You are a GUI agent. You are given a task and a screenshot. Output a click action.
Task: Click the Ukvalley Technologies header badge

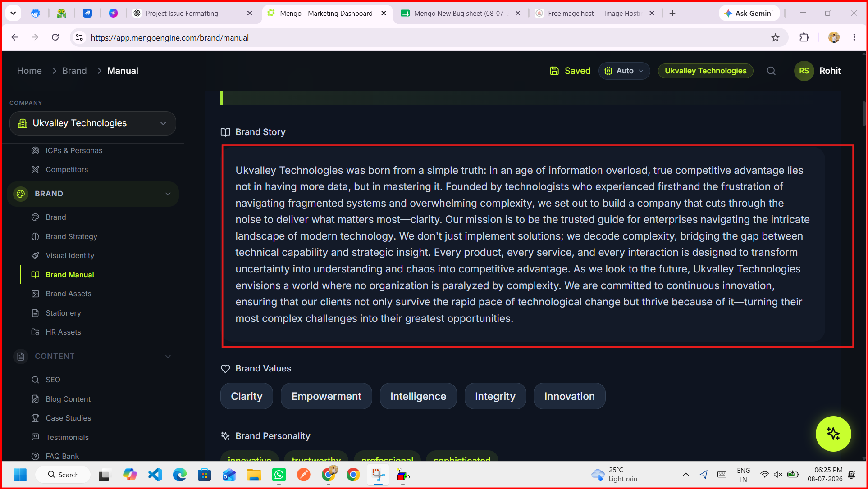(705, 71)
